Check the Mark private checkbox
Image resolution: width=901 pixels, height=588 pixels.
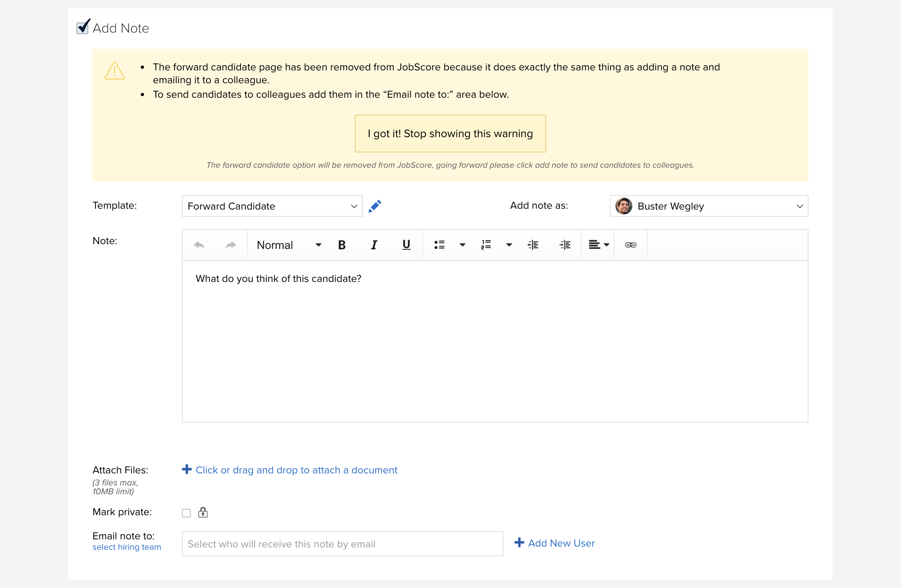pos(186,513)
